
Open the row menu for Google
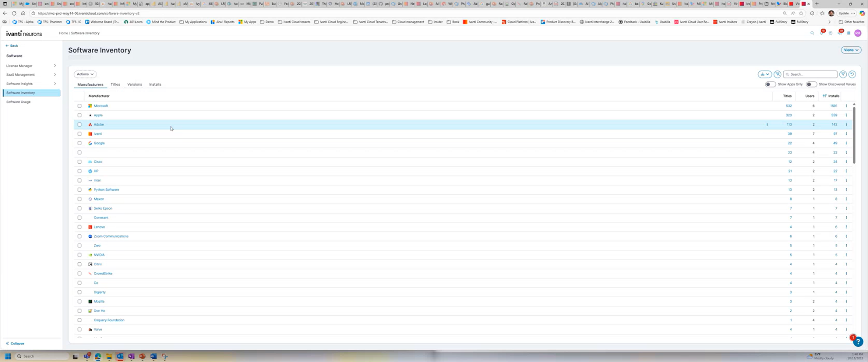pyautogui.click(x=846, y=143)
